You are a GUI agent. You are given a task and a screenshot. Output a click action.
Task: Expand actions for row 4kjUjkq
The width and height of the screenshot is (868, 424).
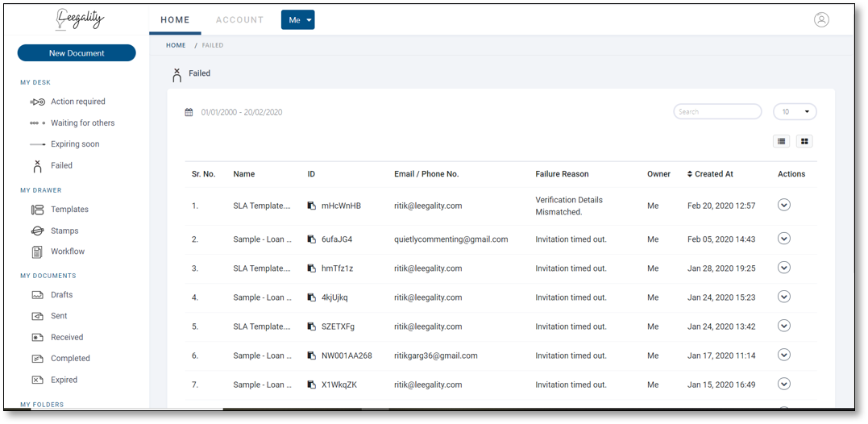click(784, 297)
